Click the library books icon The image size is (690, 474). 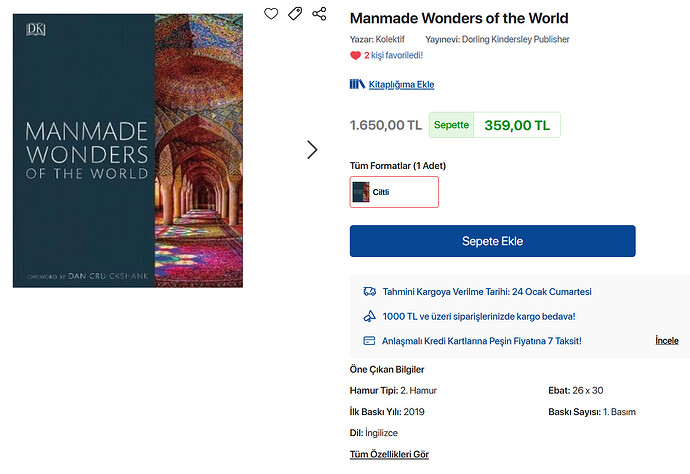pyautogui.click(x=357, y=84)
